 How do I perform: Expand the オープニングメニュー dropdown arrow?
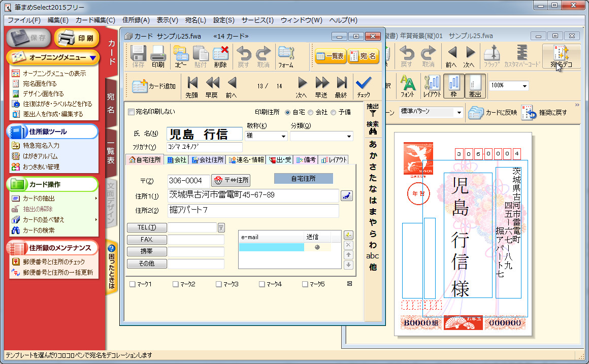93,58
